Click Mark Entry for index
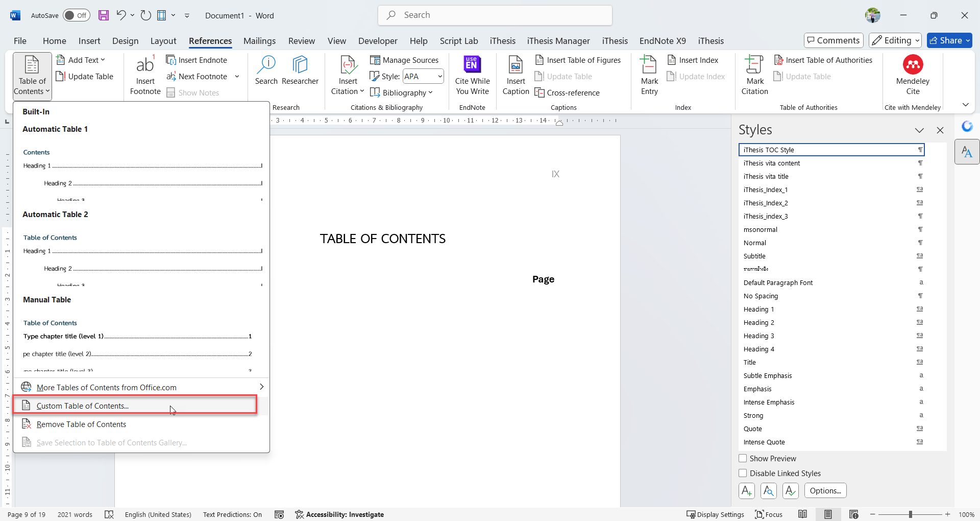Screen dimensions: 980x521 (650, 75)
